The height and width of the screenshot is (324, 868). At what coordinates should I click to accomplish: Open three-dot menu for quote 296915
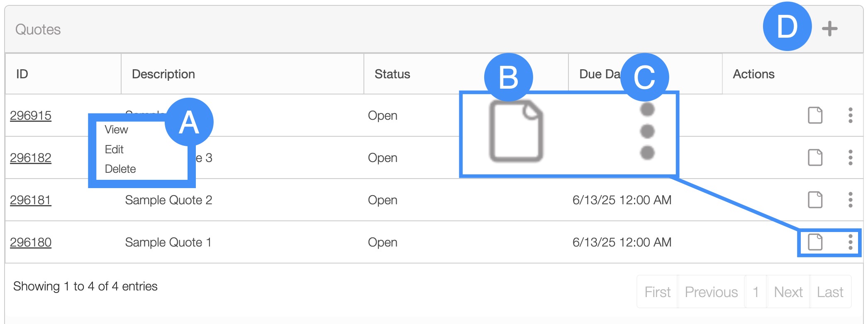coord(850,115)
